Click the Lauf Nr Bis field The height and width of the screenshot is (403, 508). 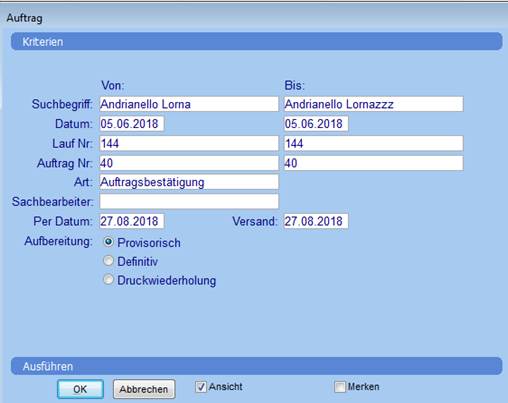(x=374, y=143)
